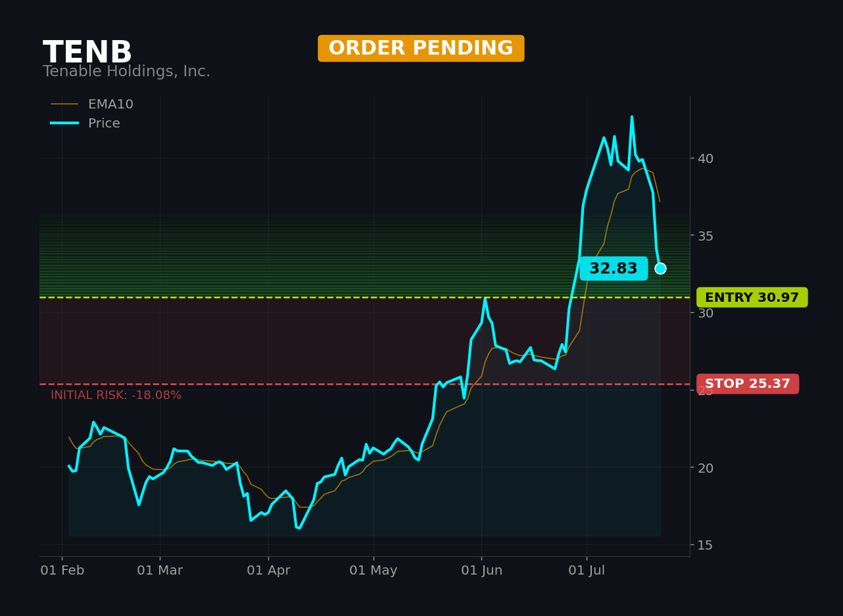Select the 01 Jul date label

(587, 571)
